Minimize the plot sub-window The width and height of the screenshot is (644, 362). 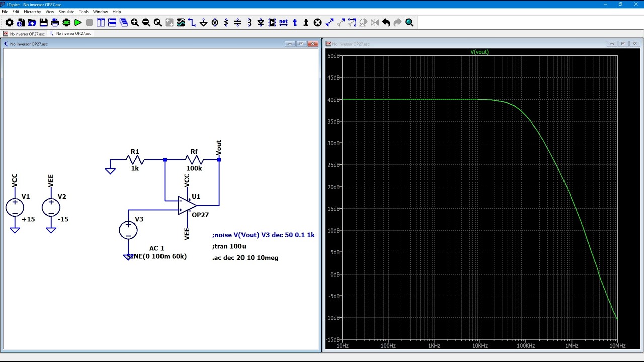point(611,44)
